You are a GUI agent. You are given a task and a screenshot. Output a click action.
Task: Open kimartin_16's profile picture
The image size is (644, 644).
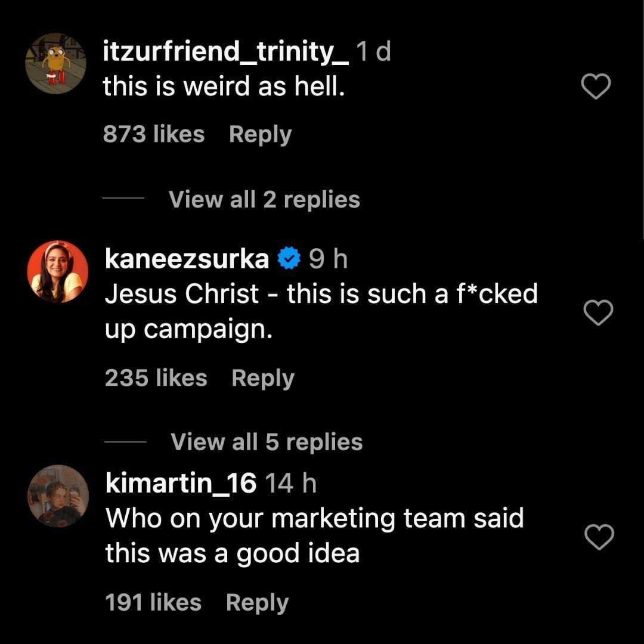pyautogui.click(x=58, y=496)
